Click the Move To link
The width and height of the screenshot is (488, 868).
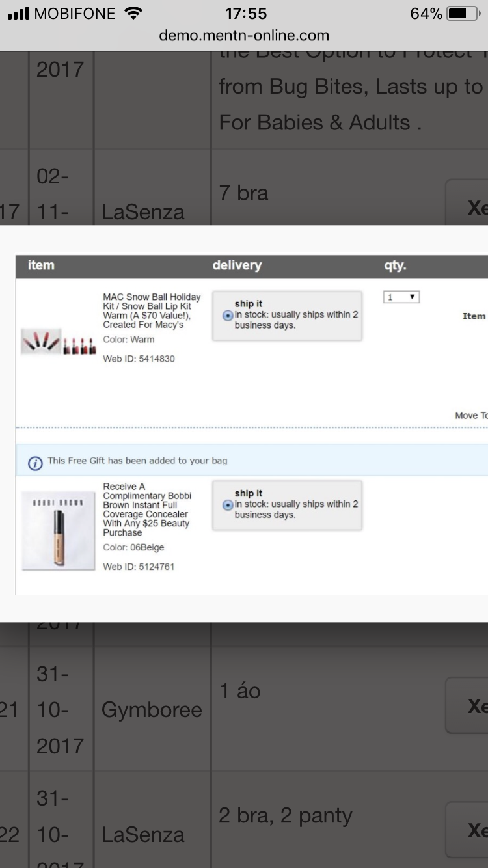(471, 415)
